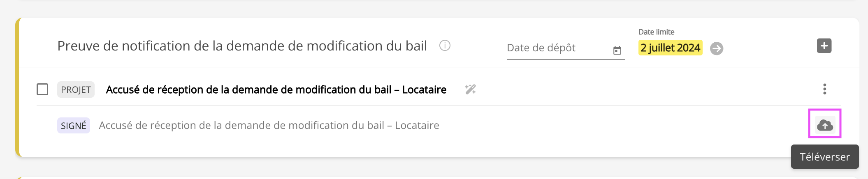Click the magic wand icon on the PROJET row
Screen dimensions: 868x179
pyautogui.click(x=471, y=89)
